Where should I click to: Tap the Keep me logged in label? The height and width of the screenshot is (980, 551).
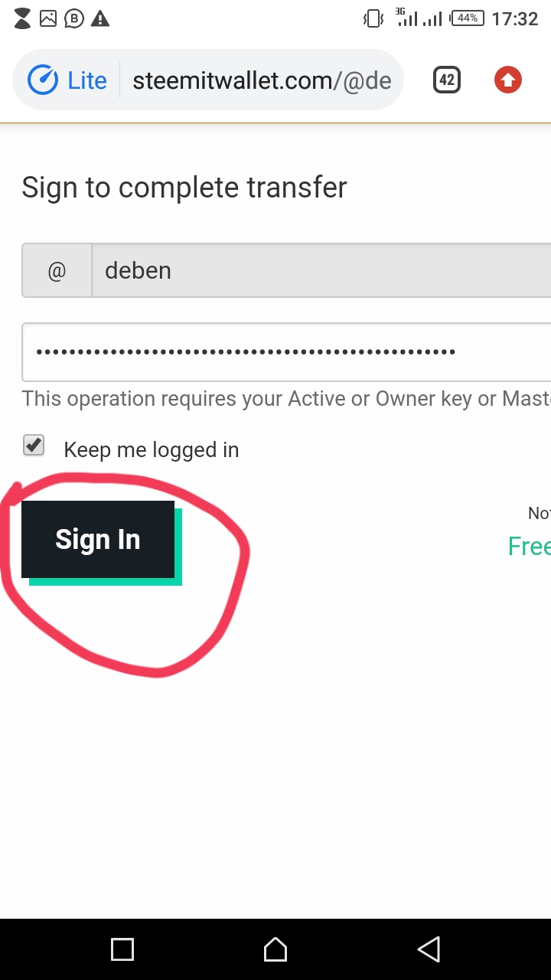[x=152, y=449]
